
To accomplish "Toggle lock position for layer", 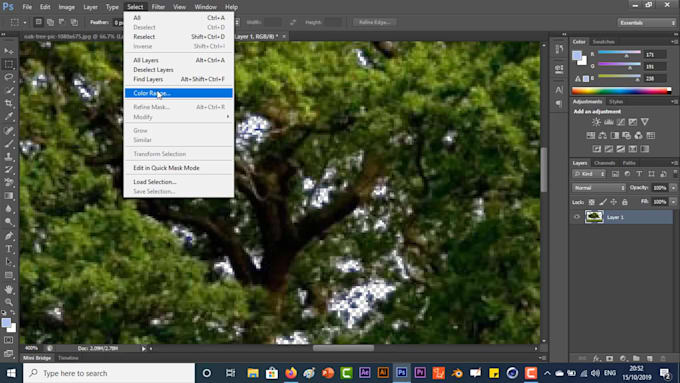I will tap(614, 202).
